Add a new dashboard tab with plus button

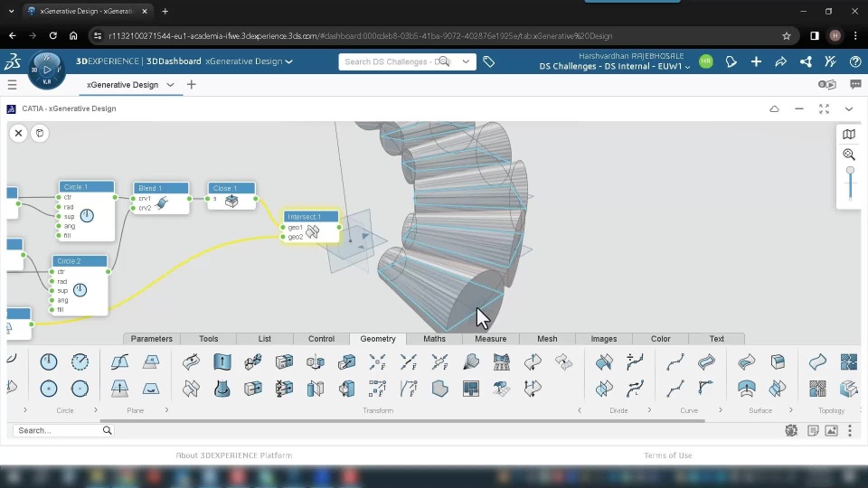(x=192, y=85)
